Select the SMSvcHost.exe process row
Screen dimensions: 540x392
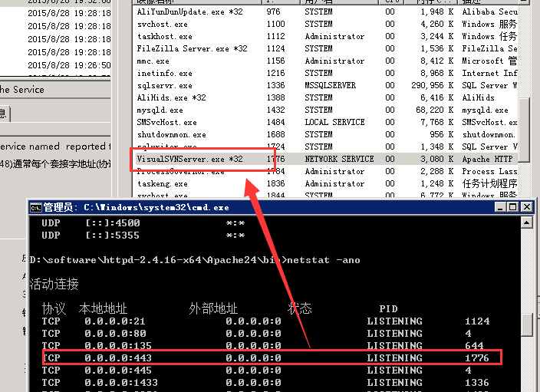[x=325, y=122]
